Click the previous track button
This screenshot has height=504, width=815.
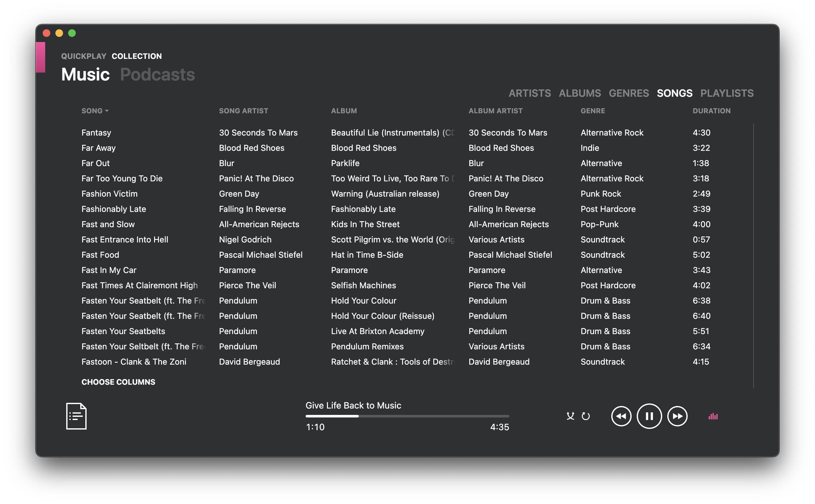(621, 416)
